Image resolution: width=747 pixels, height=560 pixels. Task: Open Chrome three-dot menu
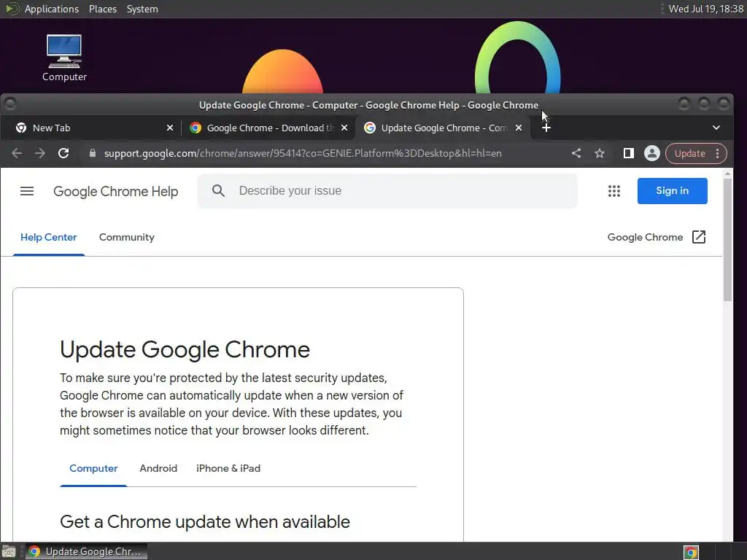point(718,153)
